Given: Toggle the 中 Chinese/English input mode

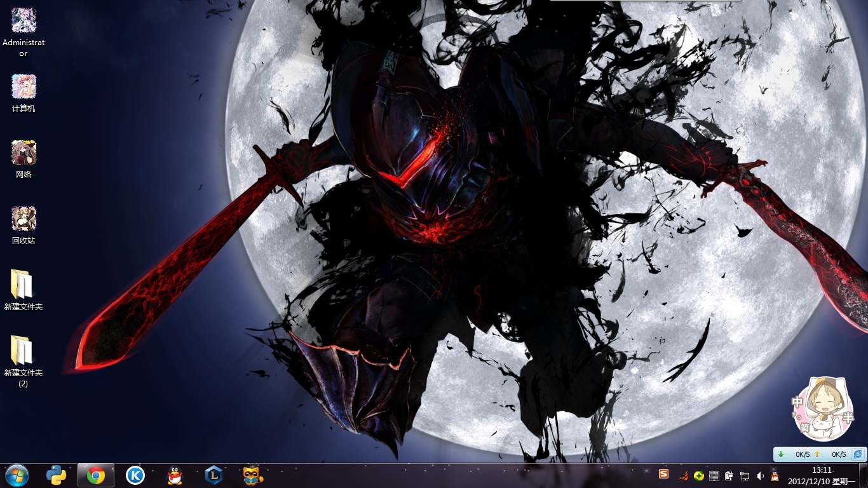Looking at the screenshot, I should pos(797,402).
